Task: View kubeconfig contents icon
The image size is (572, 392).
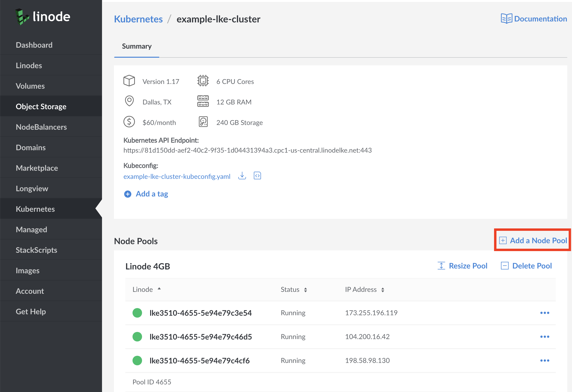Action: (257, 176)
